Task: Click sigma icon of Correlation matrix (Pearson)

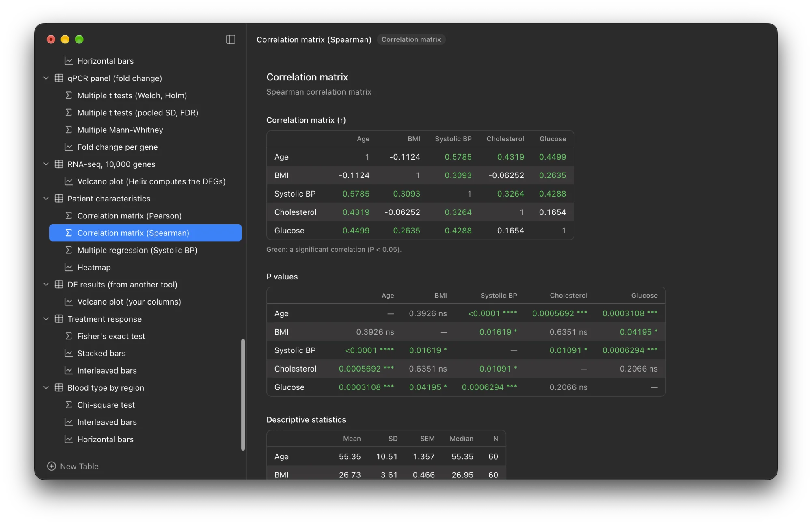Action: [x=69, y=216]
